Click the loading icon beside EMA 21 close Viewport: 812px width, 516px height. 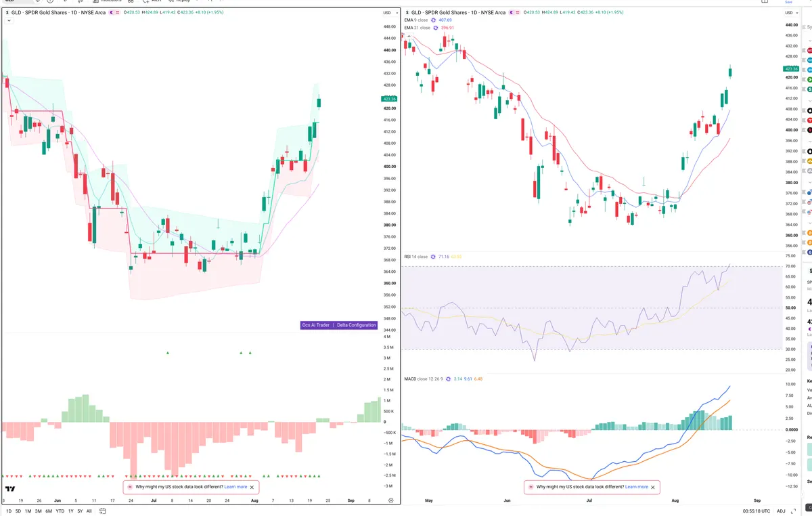(436, 28)
